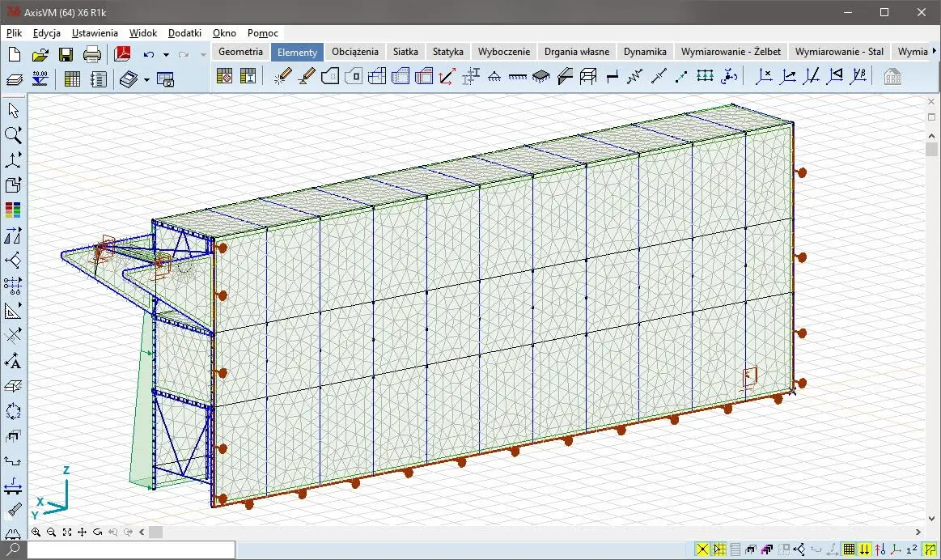941x560 pixels.
Task: Switch to the Obciążenia tab
Action: click(354, 52)
